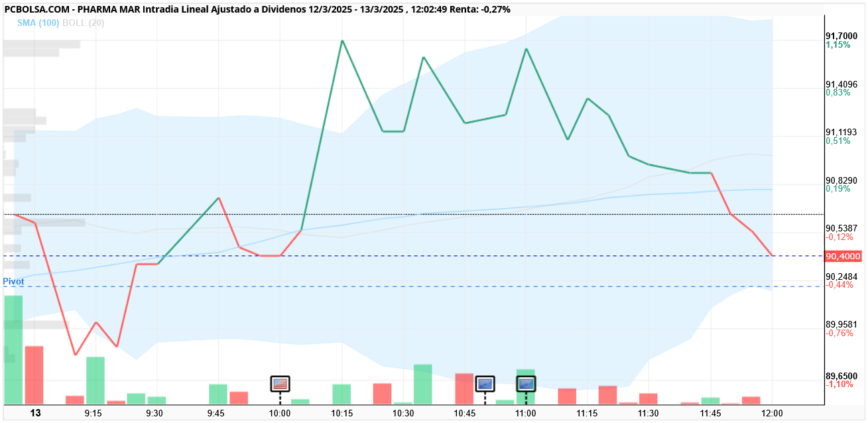Click the Pivot level label
Viewport: 868px width, 423px height.
click(13, 281)
